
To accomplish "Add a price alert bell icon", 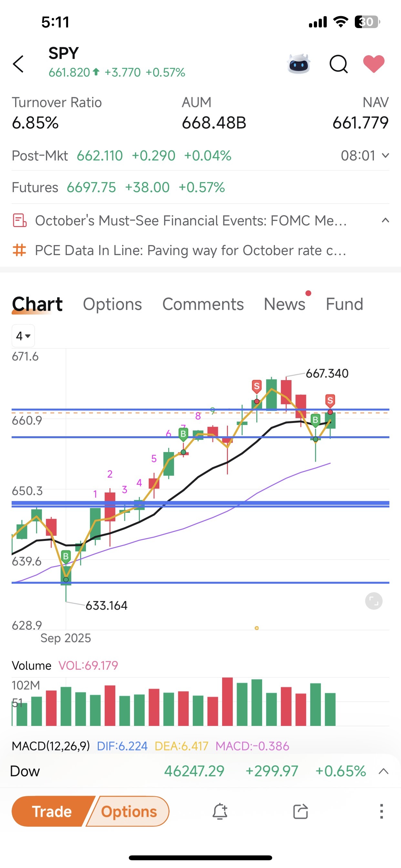I will click(220, 811).
